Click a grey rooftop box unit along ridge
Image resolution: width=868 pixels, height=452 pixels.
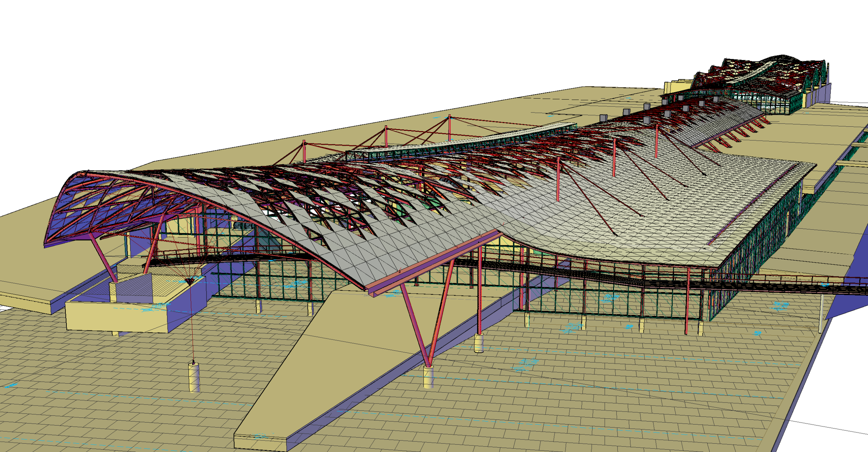(x=603, y=118)
